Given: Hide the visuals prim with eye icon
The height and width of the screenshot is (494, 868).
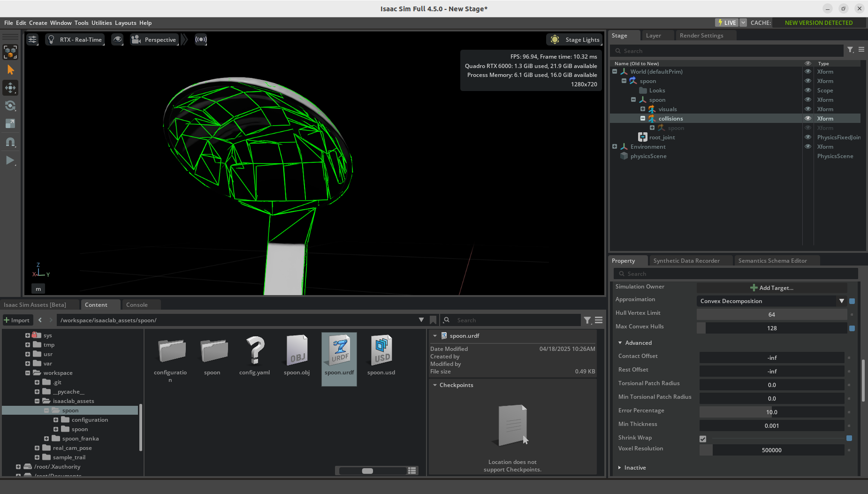Looking at the screenshot, I should click(808, 109).
